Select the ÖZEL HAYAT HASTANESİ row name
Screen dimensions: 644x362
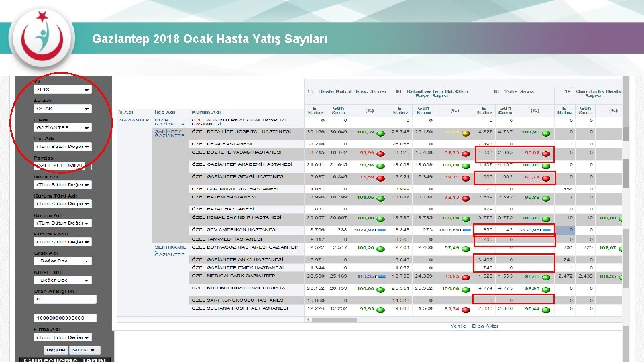click(223, 209)
